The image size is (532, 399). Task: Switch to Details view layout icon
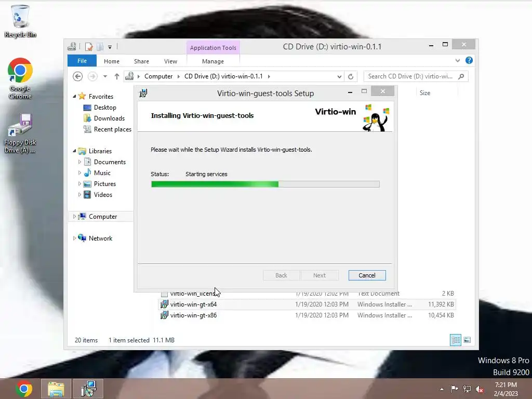(x=455, y=340)
